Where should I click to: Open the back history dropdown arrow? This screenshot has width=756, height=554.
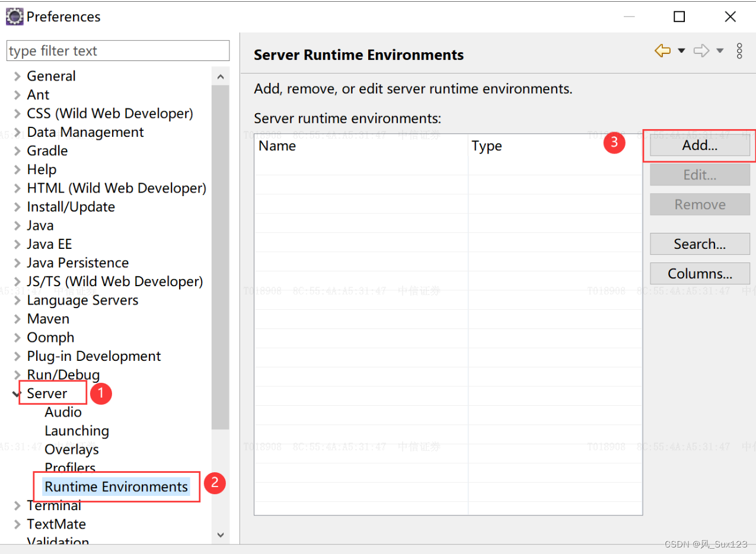point(681,51)
